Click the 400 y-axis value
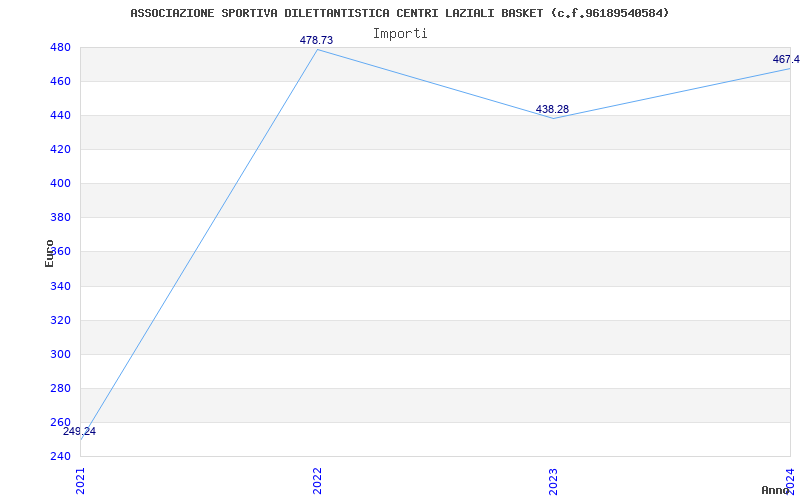 coord(60,184)
